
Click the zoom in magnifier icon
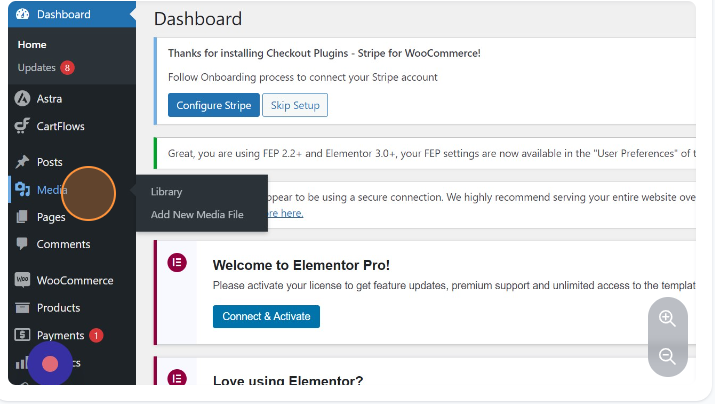click(x=667, y=319)
